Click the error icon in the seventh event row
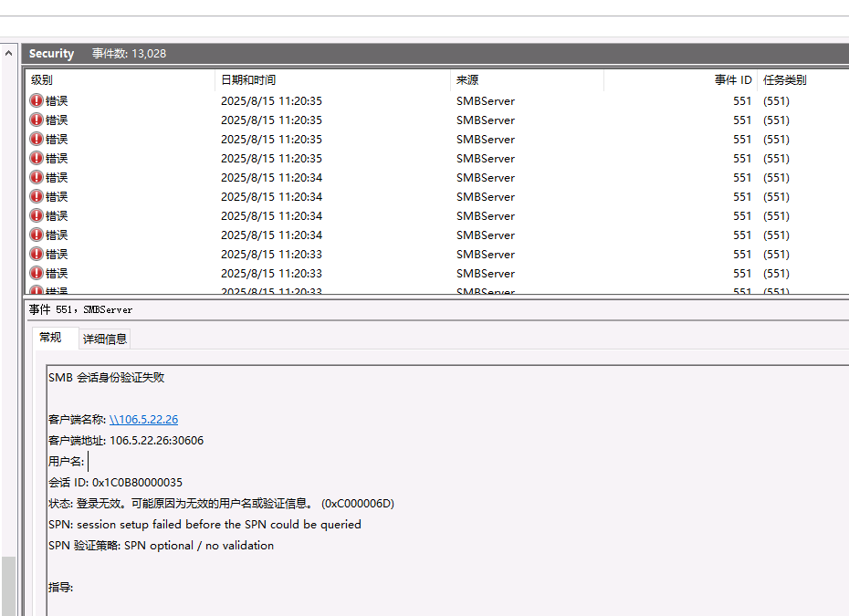Image resolution: width=849 pixels, height=616 pixels. 37,215
